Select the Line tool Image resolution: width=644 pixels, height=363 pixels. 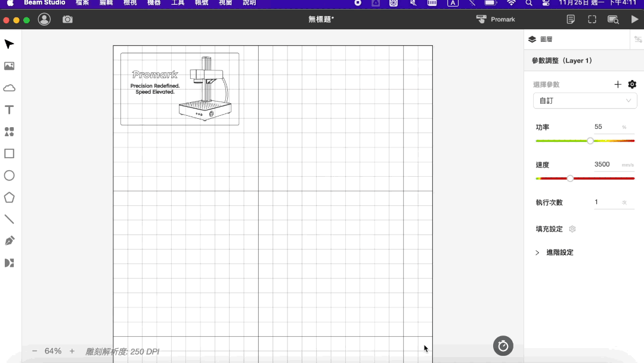point(9,219)
